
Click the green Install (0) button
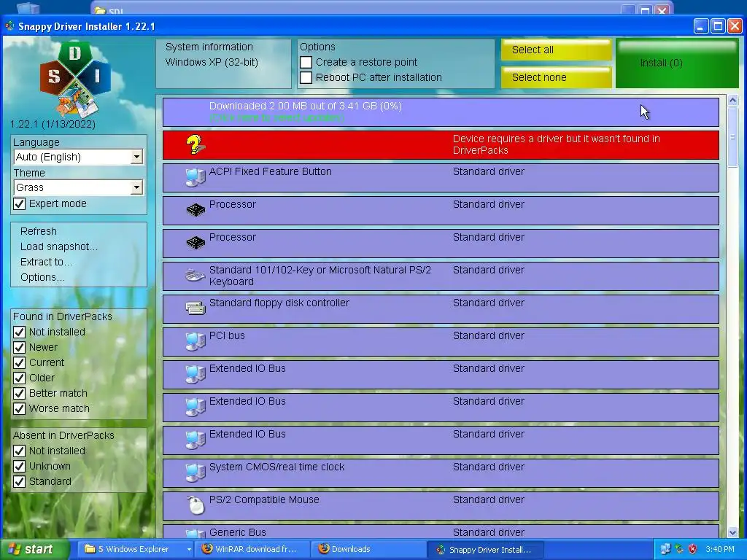point(677,63)
